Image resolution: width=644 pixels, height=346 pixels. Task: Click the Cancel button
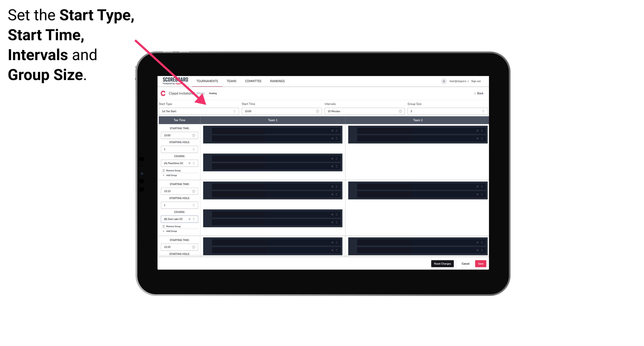[x=465, y=263]
